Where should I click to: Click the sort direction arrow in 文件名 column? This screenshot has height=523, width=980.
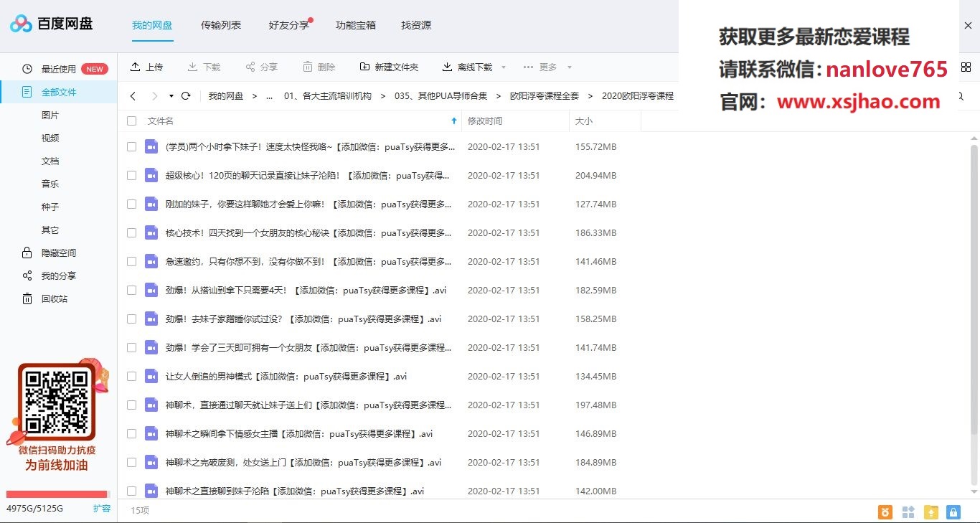pos(453,121)
